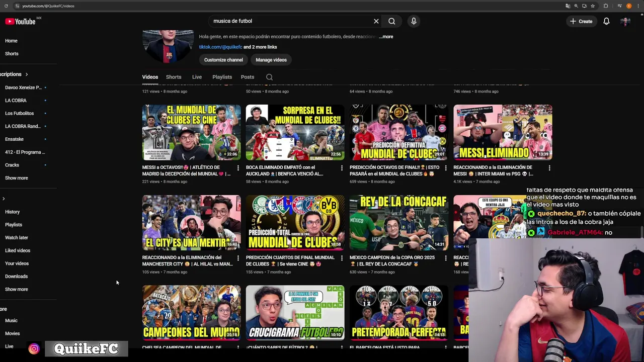Clear the search box with the X icon

point(376,21)
